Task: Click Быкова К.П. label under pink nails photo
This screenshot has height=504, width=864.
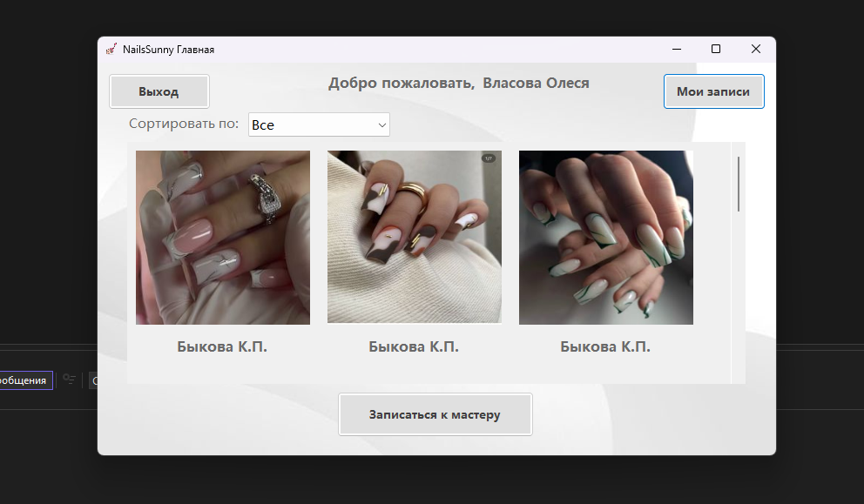Action: (222, 347)
